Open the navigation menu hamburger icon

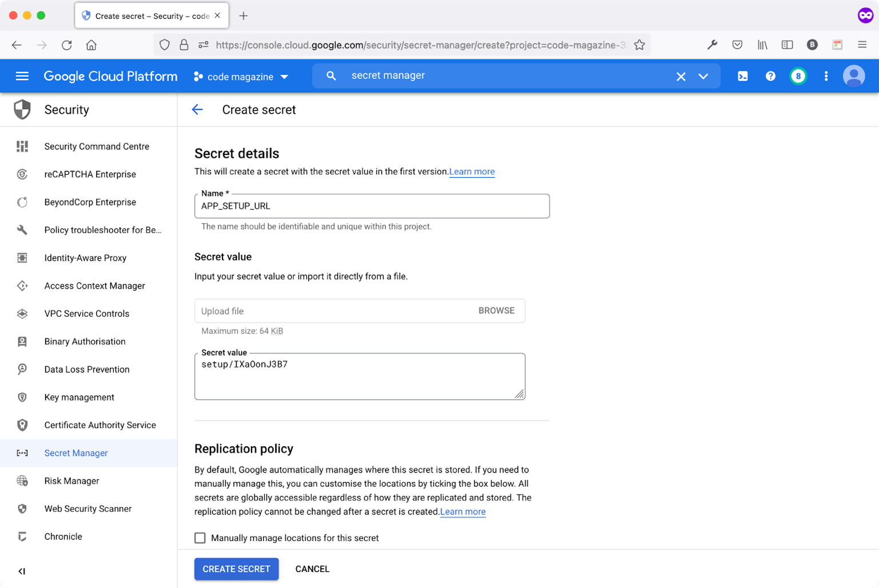[22, 75]
